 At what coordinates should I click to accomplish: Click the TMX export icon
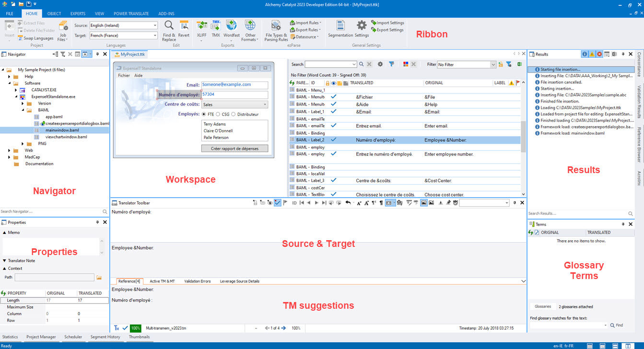coord(216,29)
